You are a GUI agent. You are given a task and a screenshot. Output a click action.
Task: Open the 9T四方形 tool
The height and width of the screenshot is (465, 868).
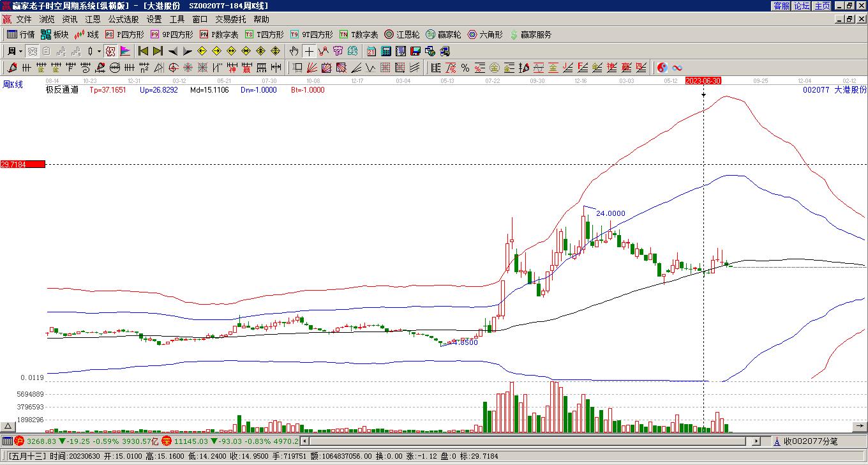(x=311, y=34)
